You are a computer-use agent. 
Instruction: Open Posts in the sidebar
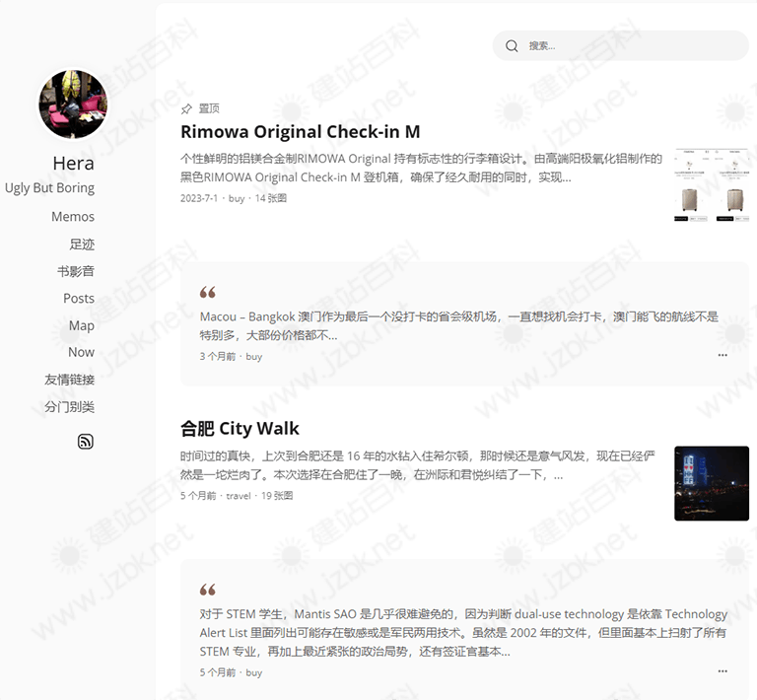[79, 299]
